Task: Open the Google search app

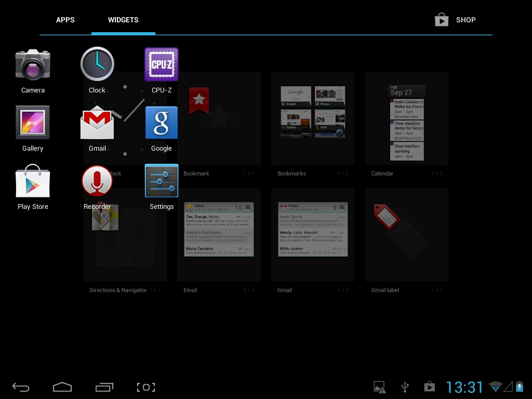Action: tap(162, 123)
